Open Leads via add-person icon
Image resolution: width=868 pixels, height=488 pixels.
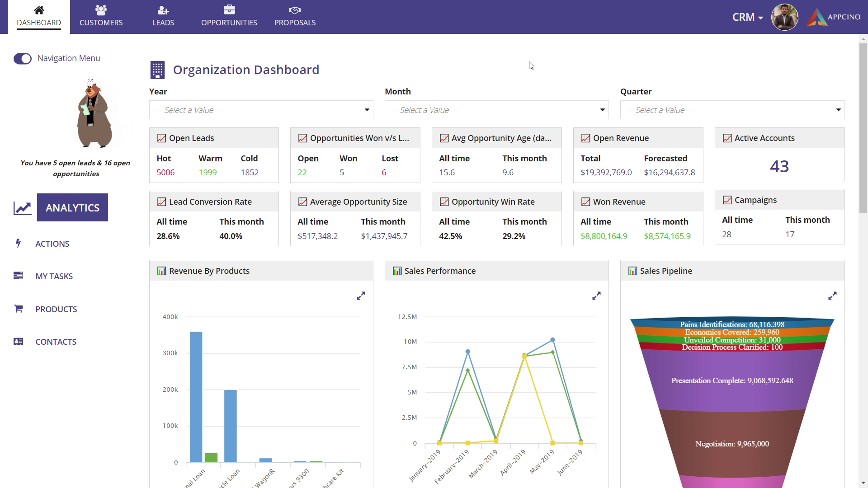(163, 10)
